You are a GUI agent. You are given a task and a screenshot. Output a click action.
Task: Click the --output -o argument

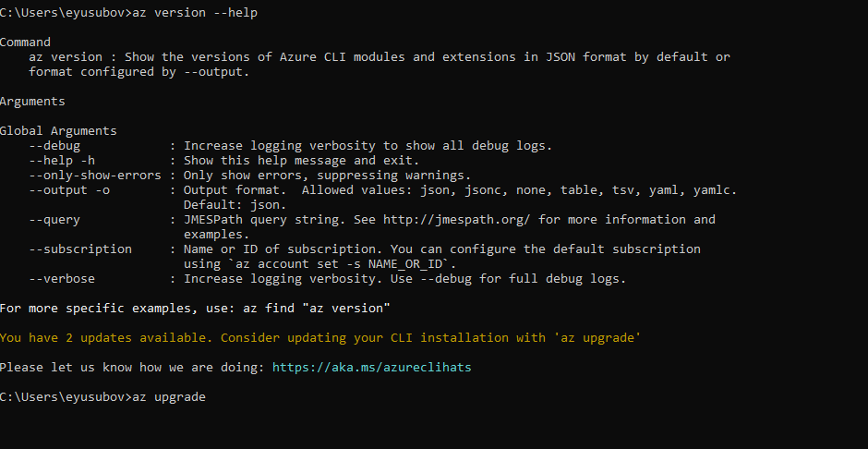(x=69, y=190)
